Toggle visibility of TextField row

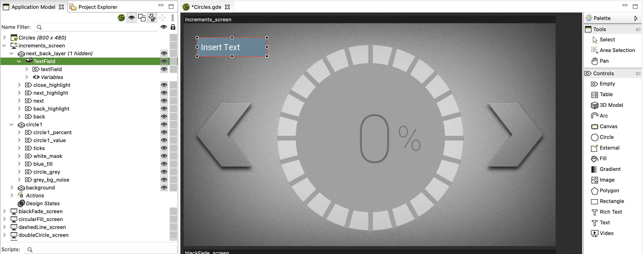pyautogui.click(x=164, y=62)
